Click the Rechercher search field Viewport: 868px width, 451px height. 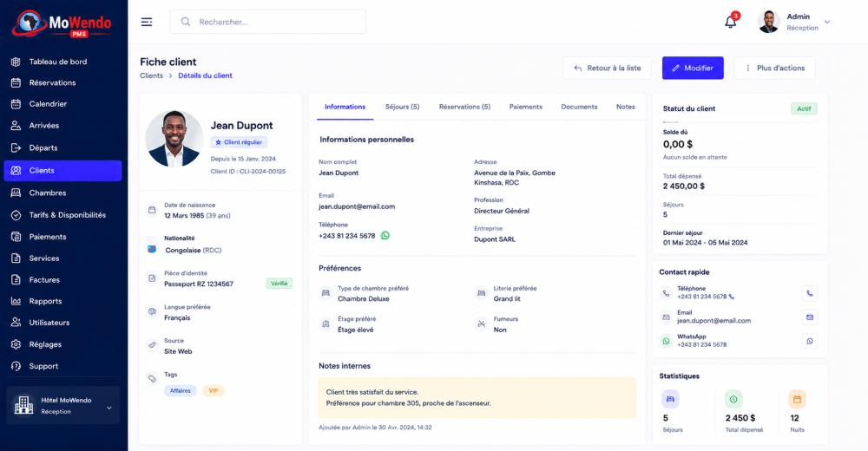pos(268,22)
